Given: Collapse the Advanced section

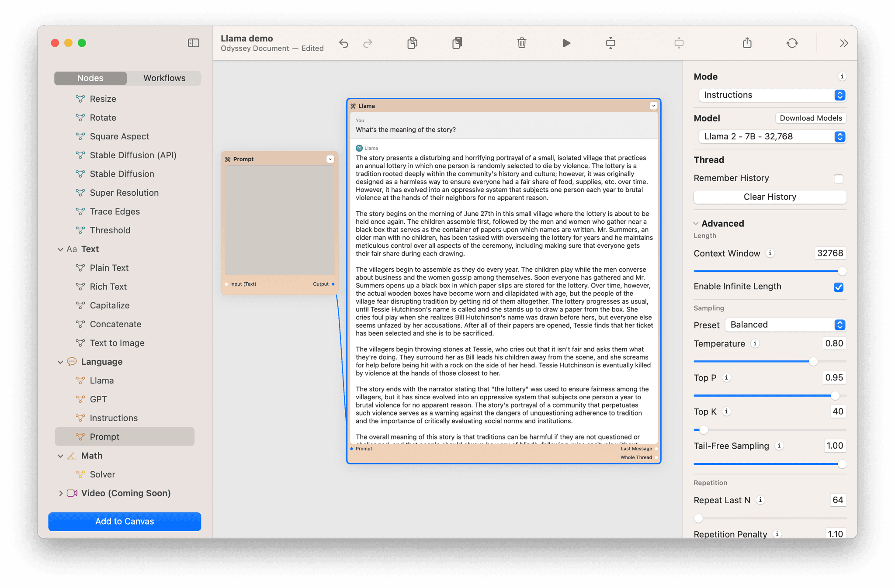Looking at the screenshot, I should point(696,224).
